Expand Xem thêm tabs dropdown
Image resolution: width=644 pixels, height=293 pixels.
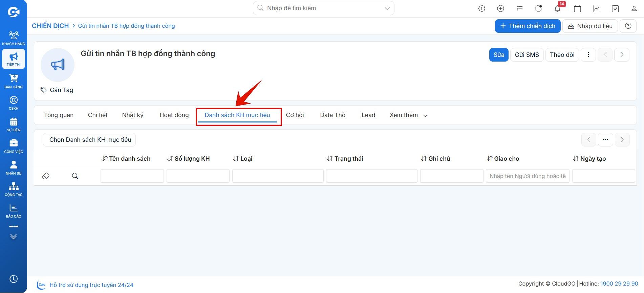pos(408,115)
